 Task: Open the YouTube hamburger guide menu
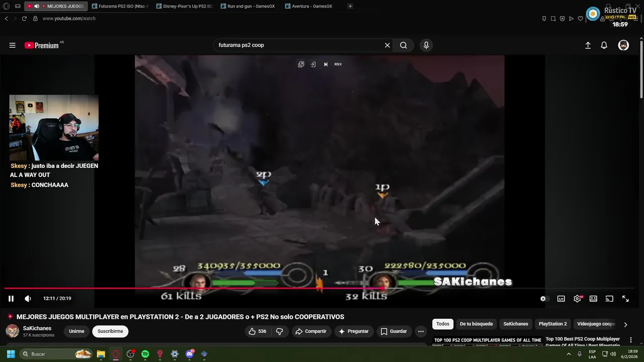tap(12, 45)
